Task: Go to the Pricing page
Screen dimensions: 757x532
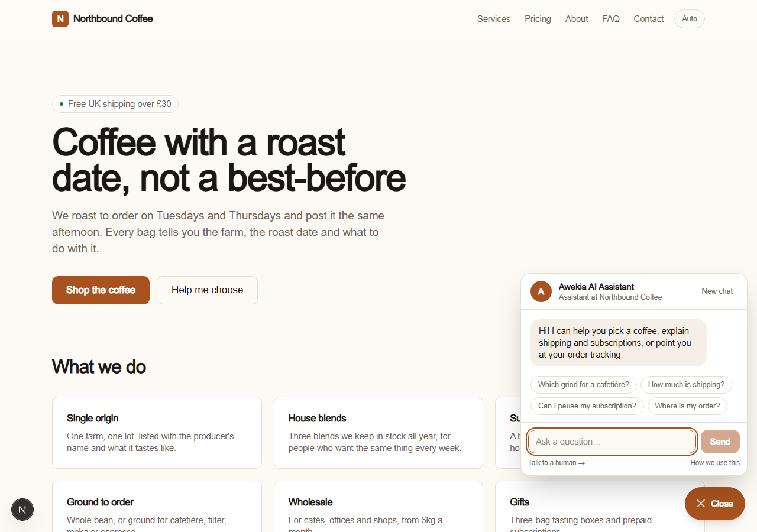Action: (x=538, y=19)
